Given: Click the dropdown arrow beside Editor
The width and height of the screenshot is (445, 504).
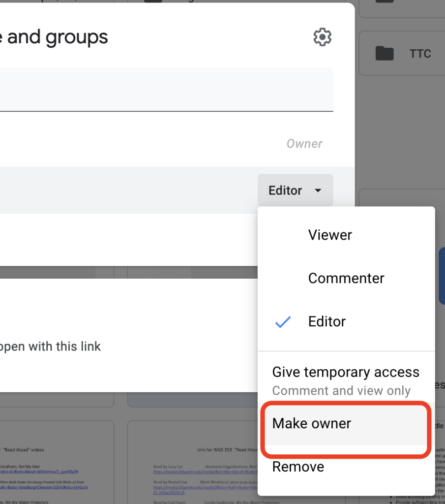Looking at the screenshot, I should [318, 190].
